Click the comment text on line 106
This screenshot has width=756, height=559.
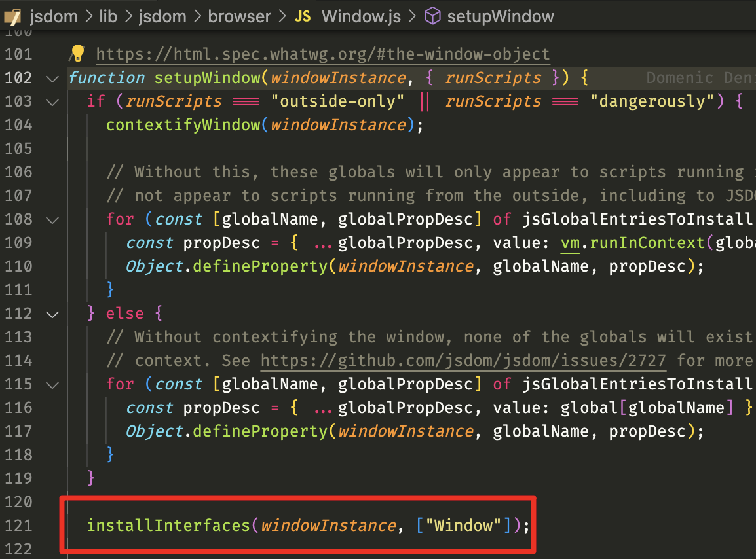pyautogui.click(x=429, y=173)
